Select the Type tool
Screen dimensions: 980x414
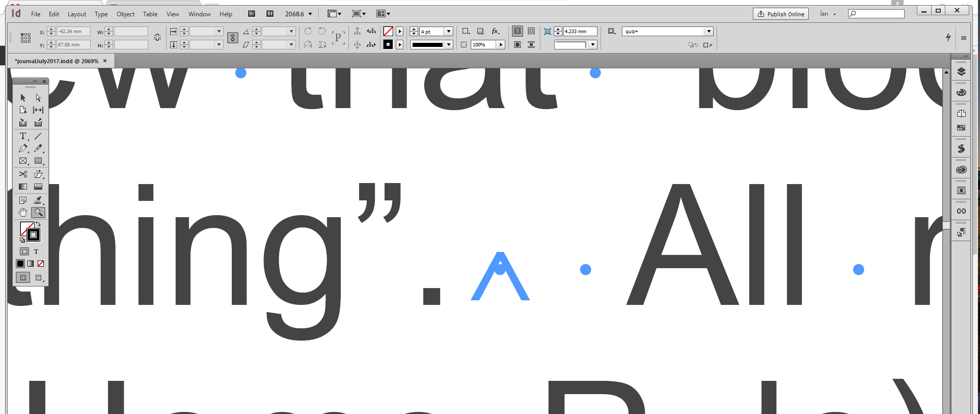[x=23, y=136]
